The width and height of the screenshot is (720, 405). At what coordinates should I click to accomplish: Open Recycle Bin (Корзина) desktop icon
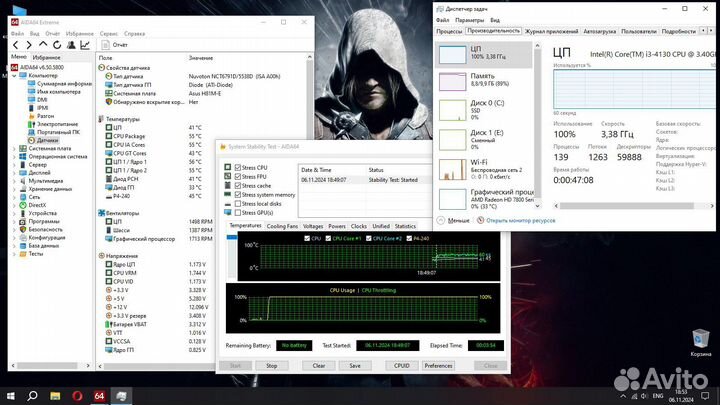(x=700, y=339)
